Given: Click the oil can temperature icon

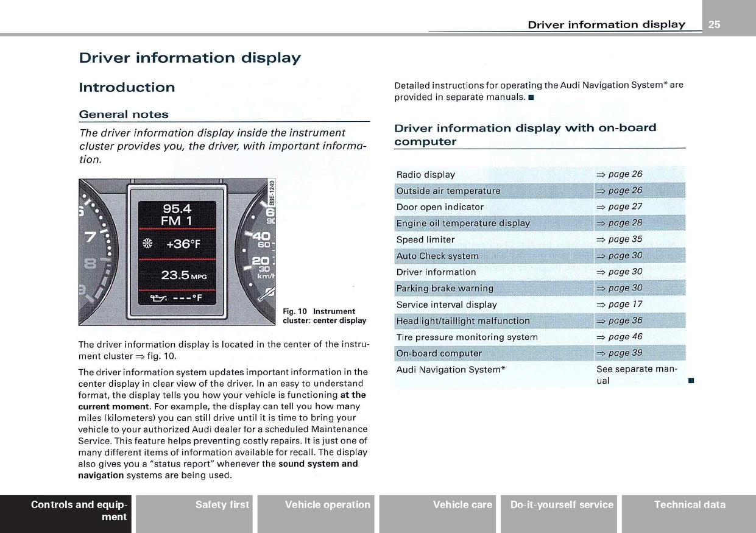Looking at the screenshot, I should 159,298.
